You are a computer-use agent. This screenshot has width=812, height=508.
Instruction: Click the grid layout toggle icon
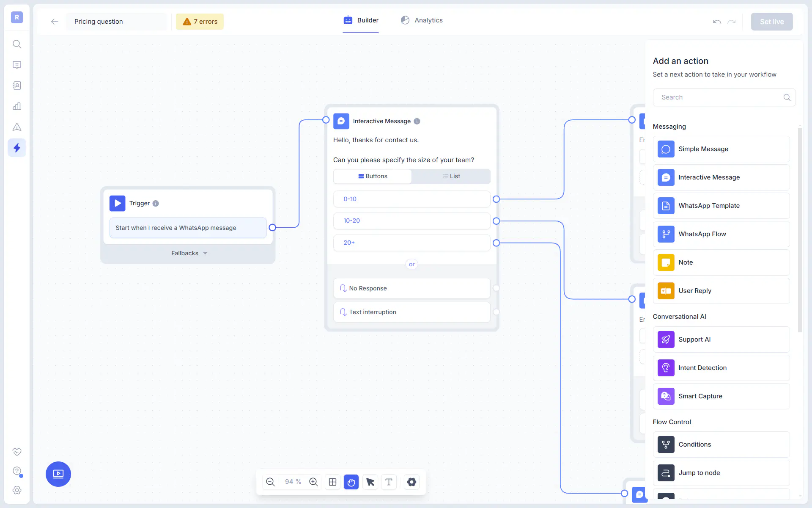[x=332, y=482]
